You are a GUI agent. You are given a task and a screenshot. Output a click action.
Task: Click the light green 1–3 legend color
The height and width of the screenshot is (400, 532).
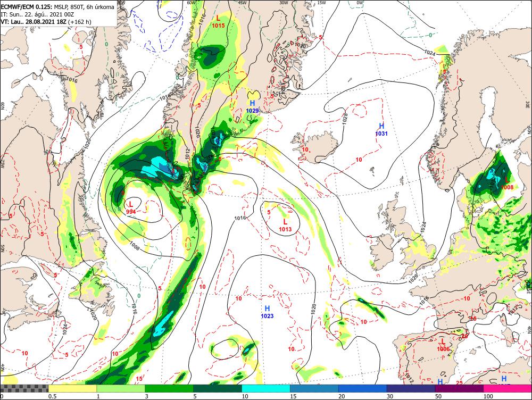pyautogui.click(x=121, y=388)
